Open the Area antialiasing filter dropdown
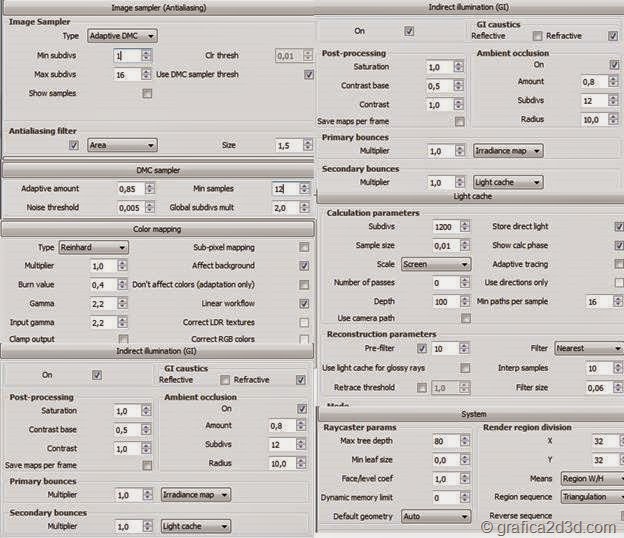This screenshot has height=538, width=624. pos(121,145)
